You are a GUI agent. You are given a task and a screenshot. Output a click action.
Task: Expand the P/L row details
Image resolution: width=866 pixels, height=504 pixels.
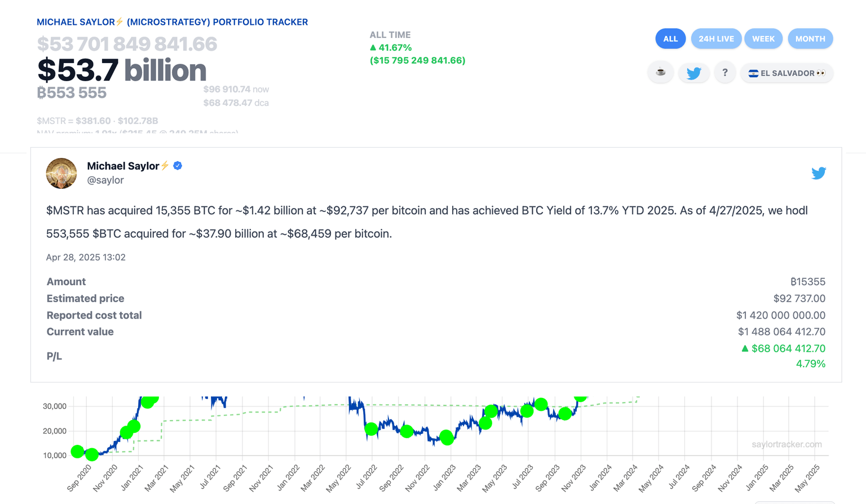coord(54,356)
